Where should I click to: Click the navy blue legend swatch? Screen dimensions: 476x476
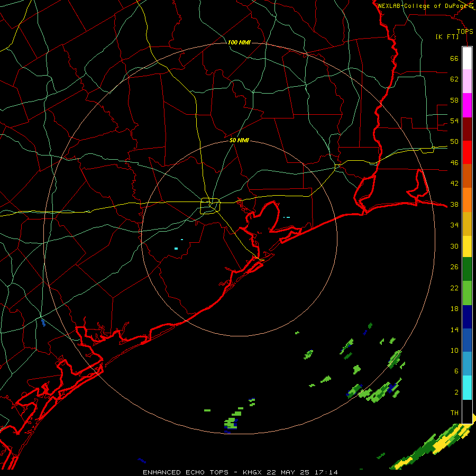click(467, 317)
